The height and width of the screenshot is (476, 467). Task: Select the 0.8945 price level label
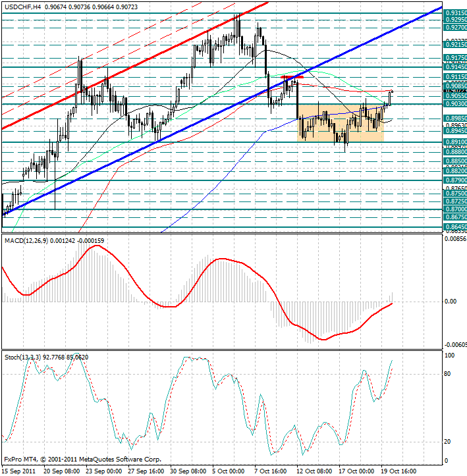[455, 131]
